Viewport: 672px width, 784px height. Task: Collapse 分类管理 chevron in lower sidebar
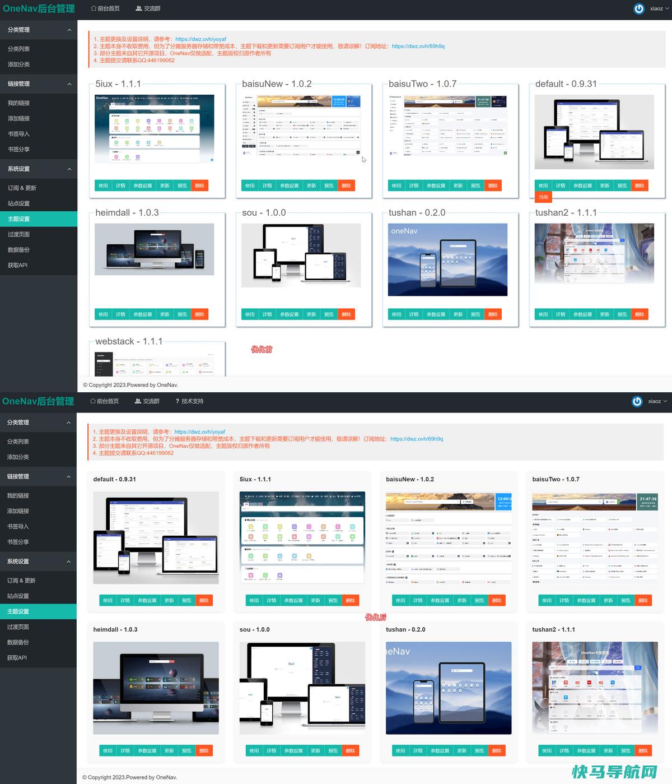(x=69, y=423)
